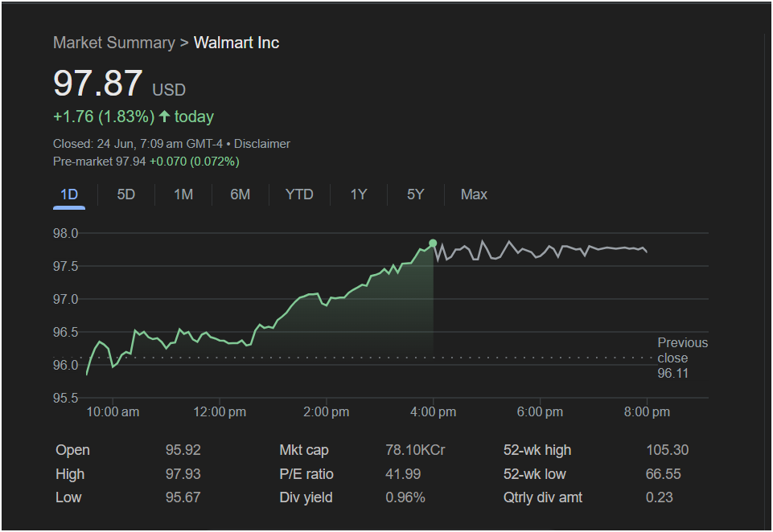Click the 52-wk high label

[x=537, y=450]
